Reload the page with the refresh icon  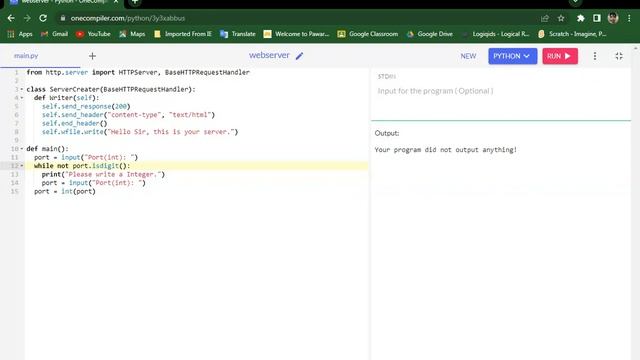[43, 18]
